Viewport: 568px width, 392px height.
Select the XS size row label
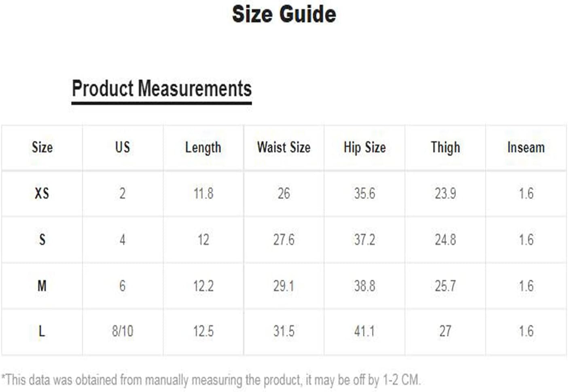pyautogui.click(x=42, y=193)
